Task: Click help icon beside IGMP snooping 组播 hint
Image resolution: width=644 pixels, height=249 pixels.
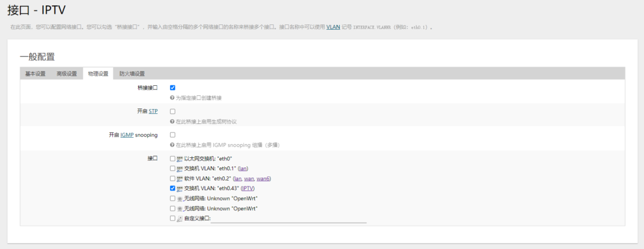Action: (172, 145)
